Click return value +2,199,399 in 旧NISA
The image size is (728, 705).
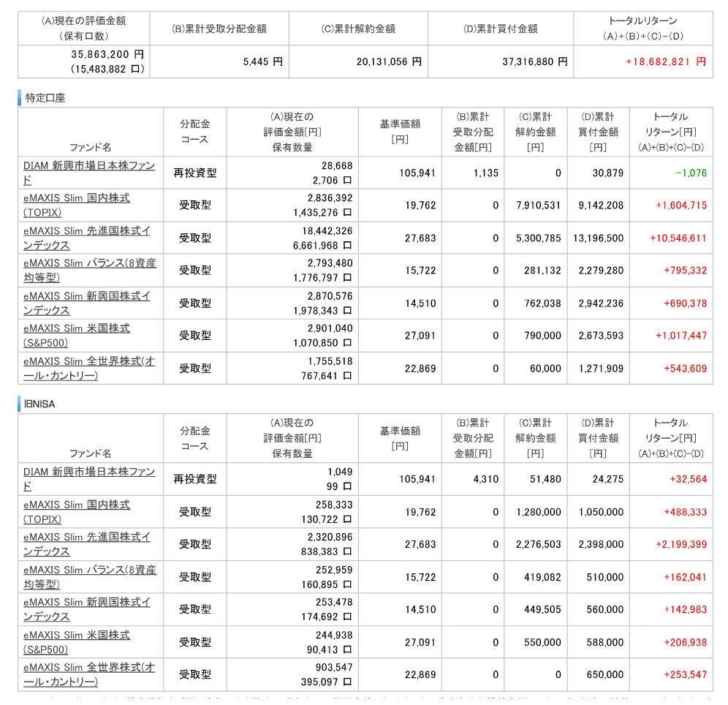pos(681,544)
